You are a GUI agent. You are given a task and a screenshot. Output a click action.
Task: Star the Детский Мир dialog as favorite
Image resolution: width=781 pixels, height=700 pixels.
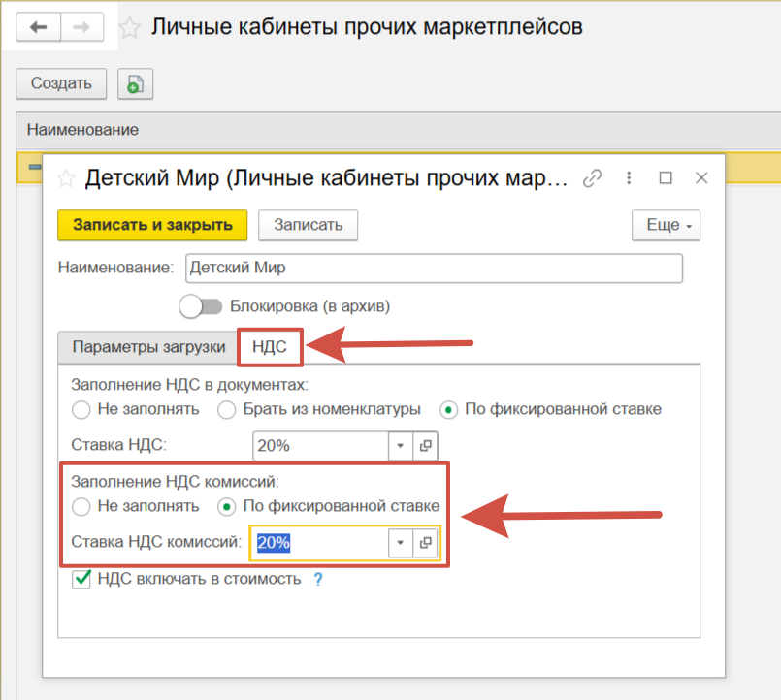tap(66, 178)
